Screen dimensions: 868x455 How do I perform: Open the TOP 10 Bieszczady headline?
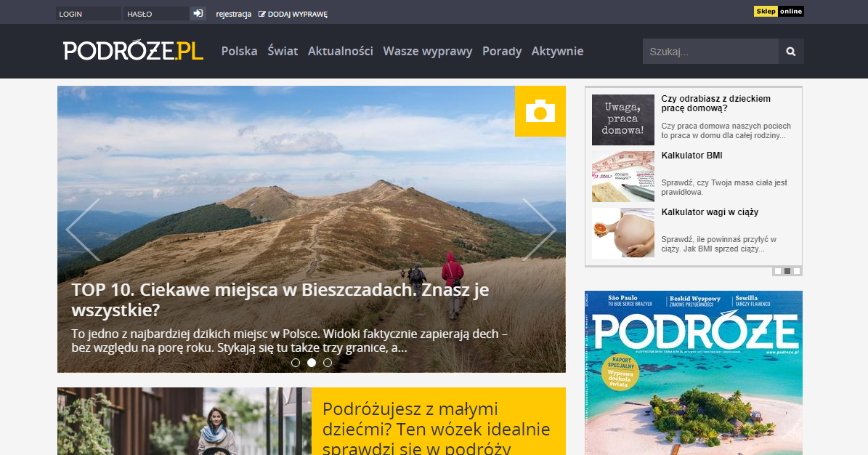click(x=280, y=299)
